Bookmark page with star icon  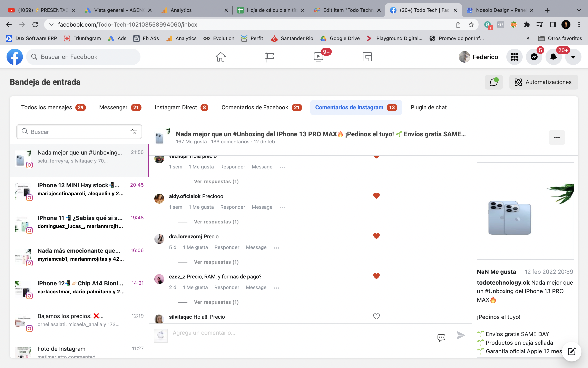471,25
